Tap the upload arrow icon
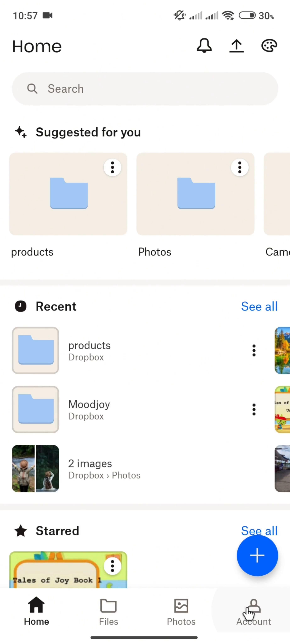Viewport: 290px width, 644px height. point(236,46)
